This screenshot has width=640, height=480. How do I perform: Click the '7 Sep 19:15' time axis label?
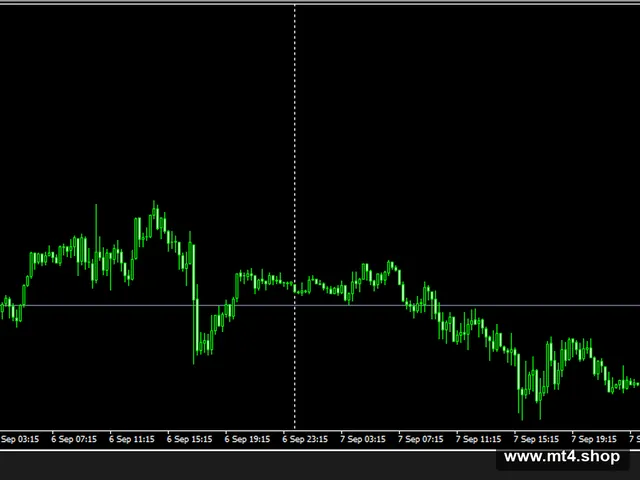click(594, 439)
